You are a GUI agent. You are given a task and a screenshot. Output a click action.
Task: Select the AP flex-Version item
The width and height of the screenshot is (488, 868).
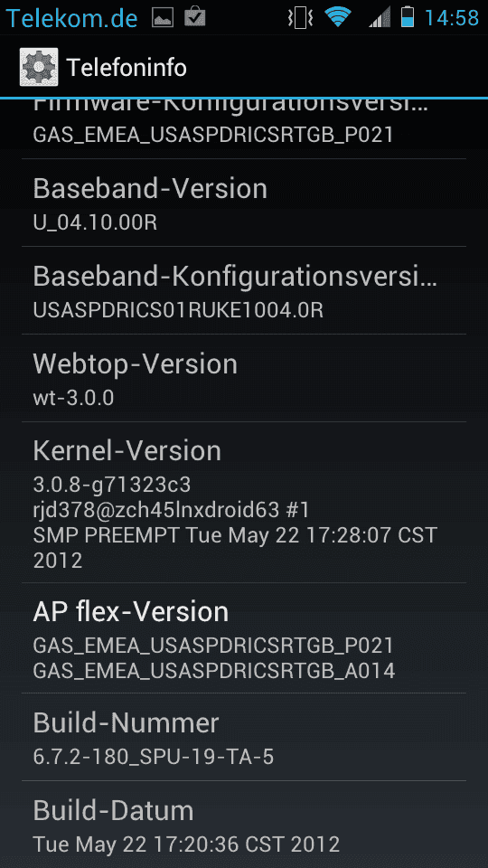coord(244,637)
